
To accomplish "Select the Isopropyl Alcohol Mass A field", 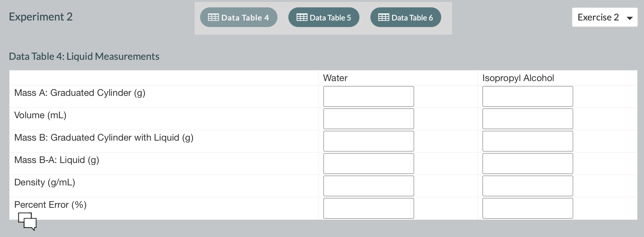I will pyautogui.click(x=528, y=96).
